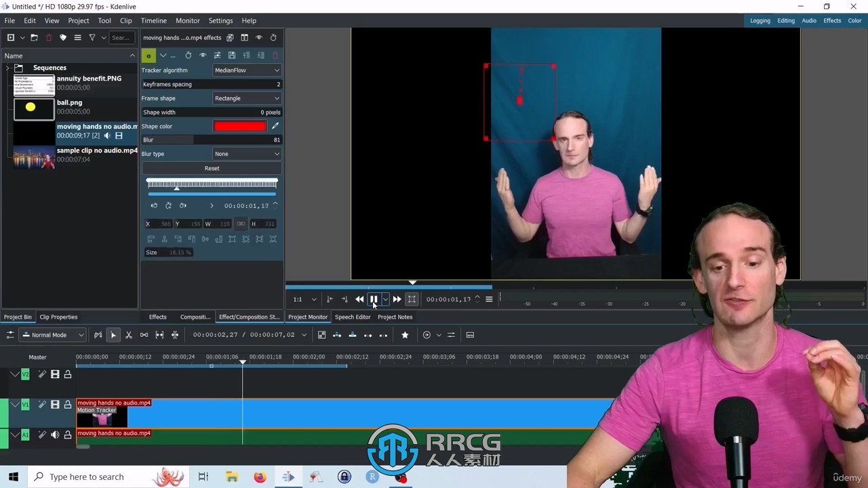Click the add keyframe icon in tracker
Image resolution: width=868 pixels, height=488 pixels.
point(168,205)
